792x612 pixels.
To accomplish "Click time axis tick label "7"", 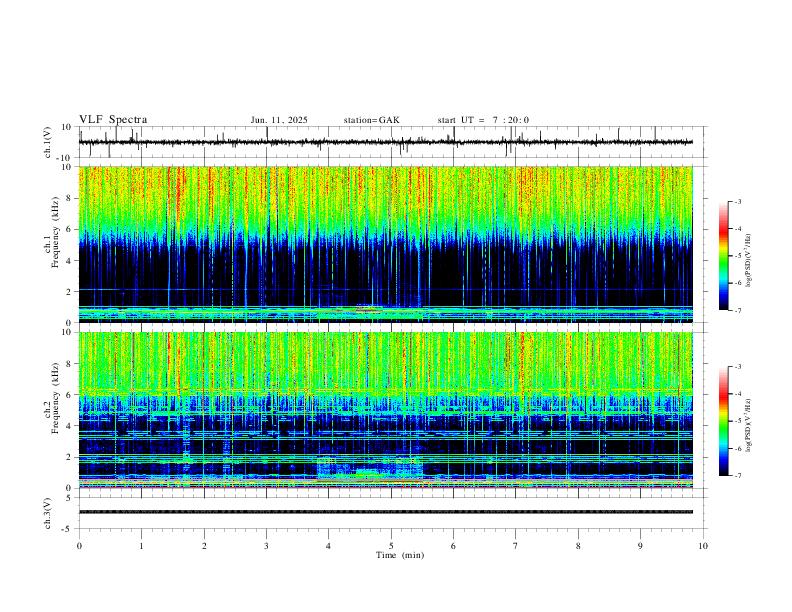I will (516, 546).
